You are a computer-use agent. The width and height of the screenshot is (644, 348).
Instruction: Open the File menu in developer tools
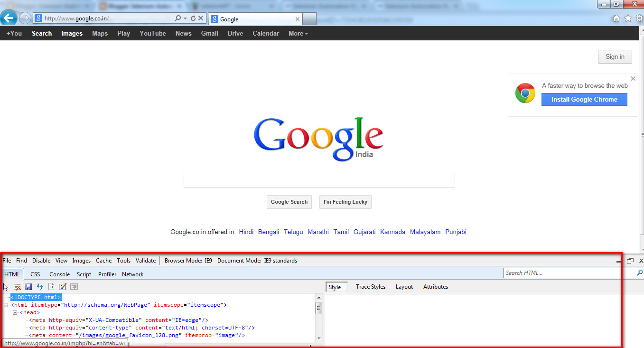tap(7, 261)
